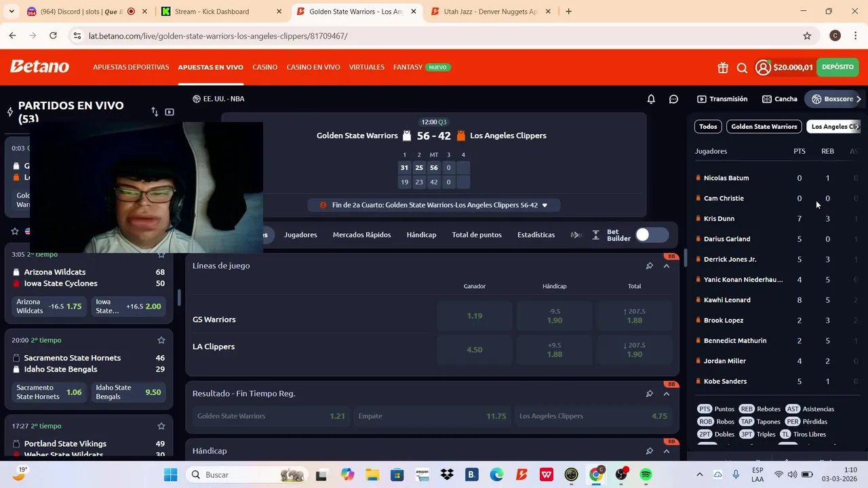Image resolution: width=868 pixels, height=488 pixels.
Task: Open the Apuestas Deportivas menu
Action: (131, 67)
